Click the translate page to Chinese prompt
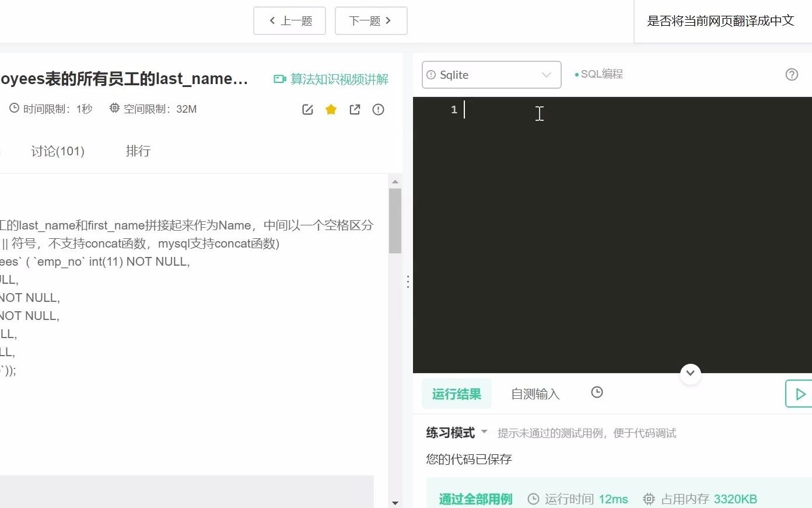This screenshot has width=812, height=508. [721, 21]
